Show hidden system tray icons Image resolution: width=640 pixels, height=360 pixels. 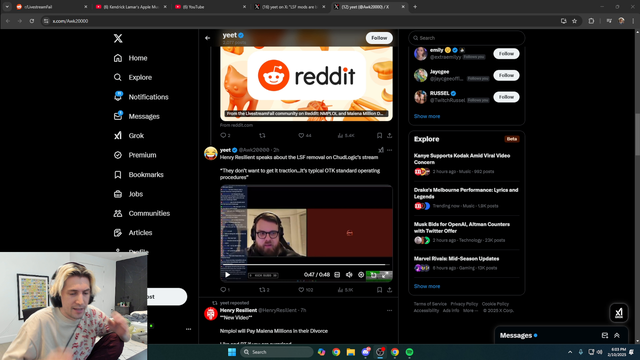click(570, 352)
